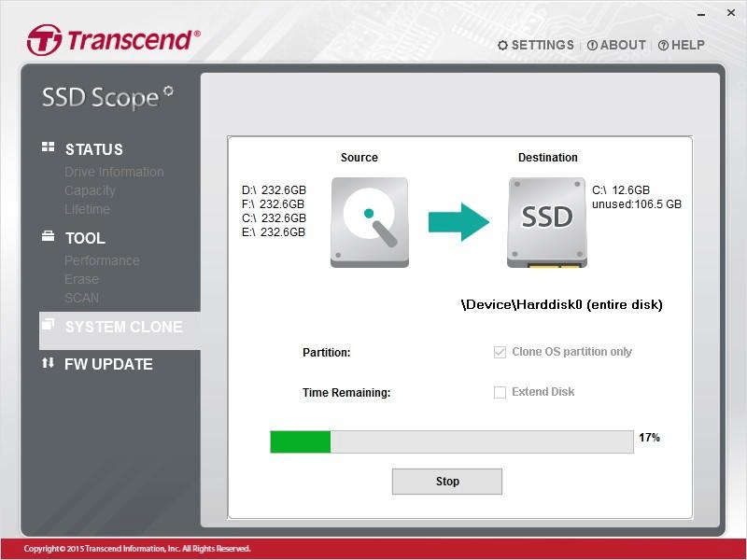Stop the cloning process
This screenshot has width=747, height=560.
pyautogui.click(x=447, y=482)
